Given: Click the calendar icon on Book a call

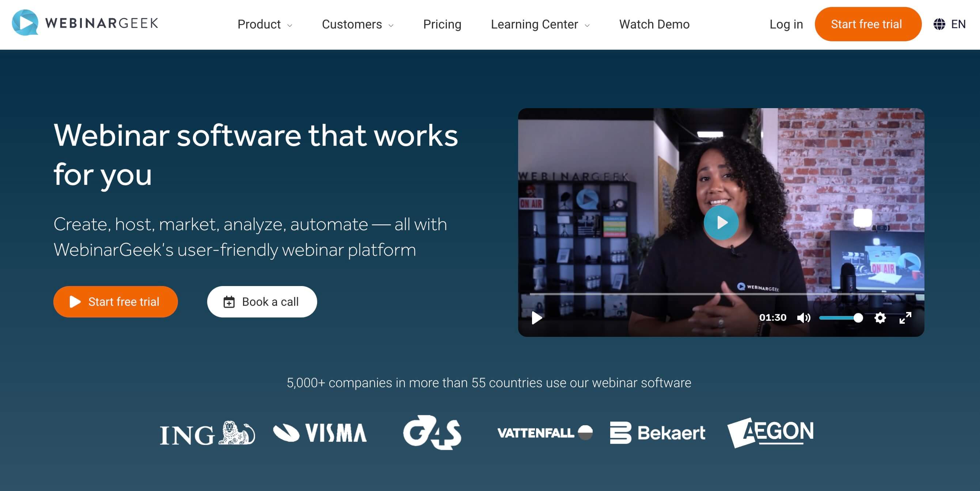Looking at the screenshot, I should click(x=229, y=302).
